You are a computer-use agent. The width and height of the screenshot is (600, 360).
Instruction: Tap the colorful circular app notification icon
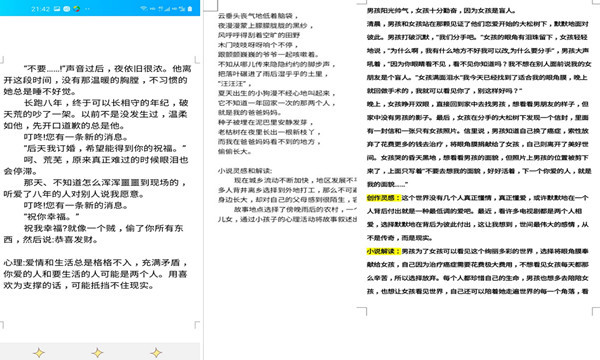click(77, 9)
